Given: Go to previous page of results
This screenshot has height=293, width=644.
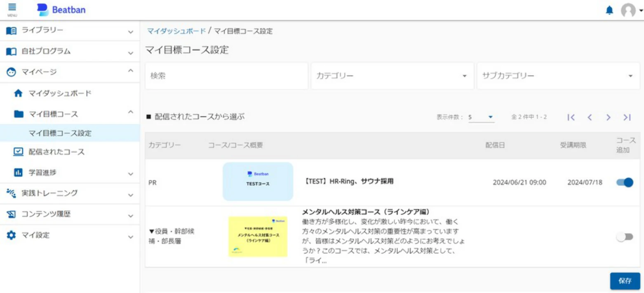Looking at the screenshot, I should pos(590,117).
